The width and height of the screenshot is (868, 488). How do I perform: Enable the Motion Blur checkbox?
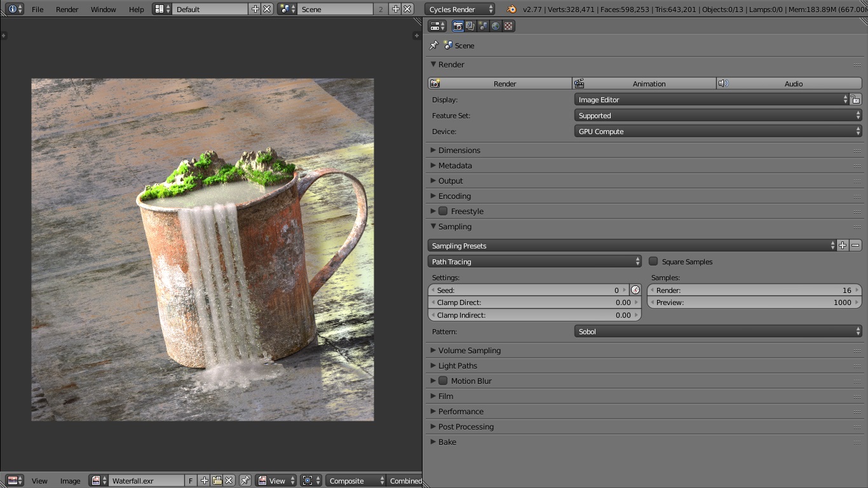point(443,381)
